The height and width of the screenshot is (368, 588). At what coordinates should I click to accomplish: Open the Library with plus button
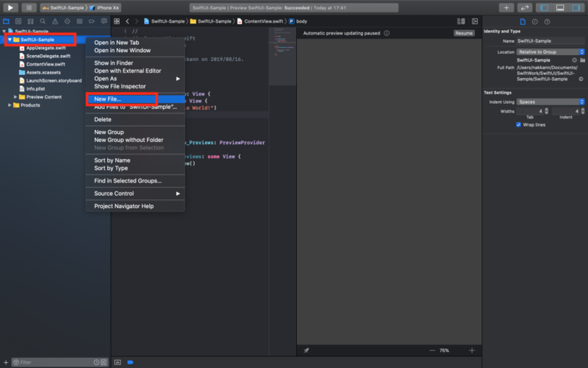(x=506, y=7)
